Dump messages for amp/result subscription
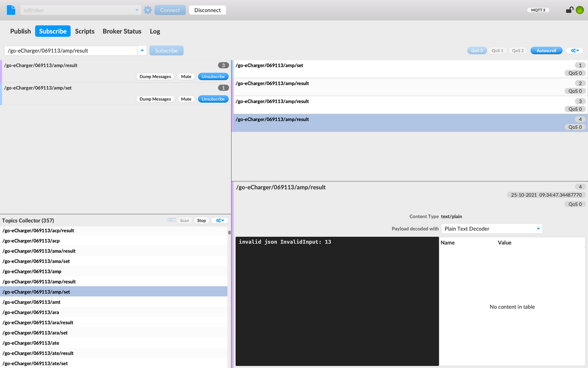588x368 pixels. click(155, 77)
